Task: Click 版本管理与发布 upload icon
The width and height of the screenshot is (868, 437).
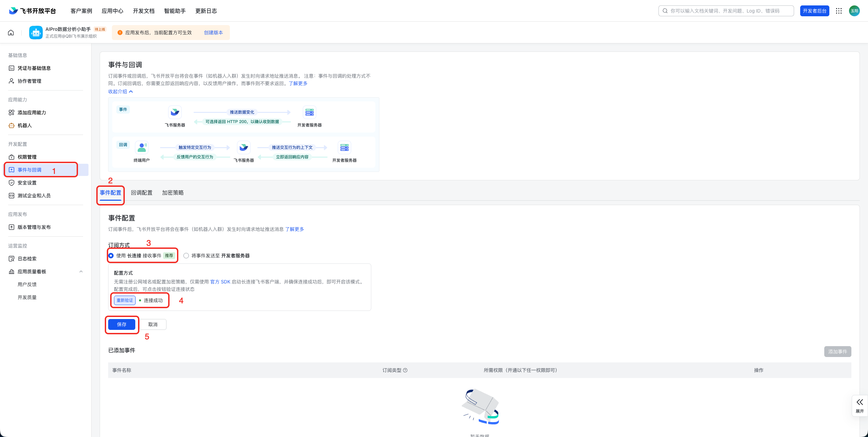Action: click(x=12, y=227)
